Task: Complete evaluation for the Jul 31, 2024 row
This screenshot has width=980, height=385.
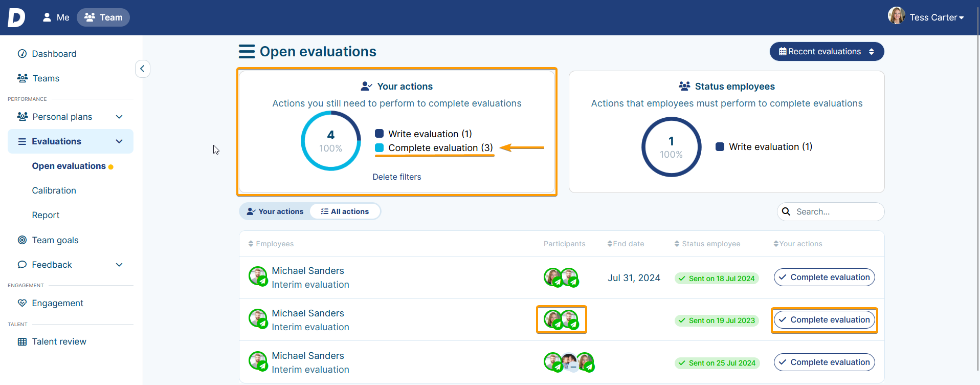Action: pyautogui.click(x=824, y=277)
